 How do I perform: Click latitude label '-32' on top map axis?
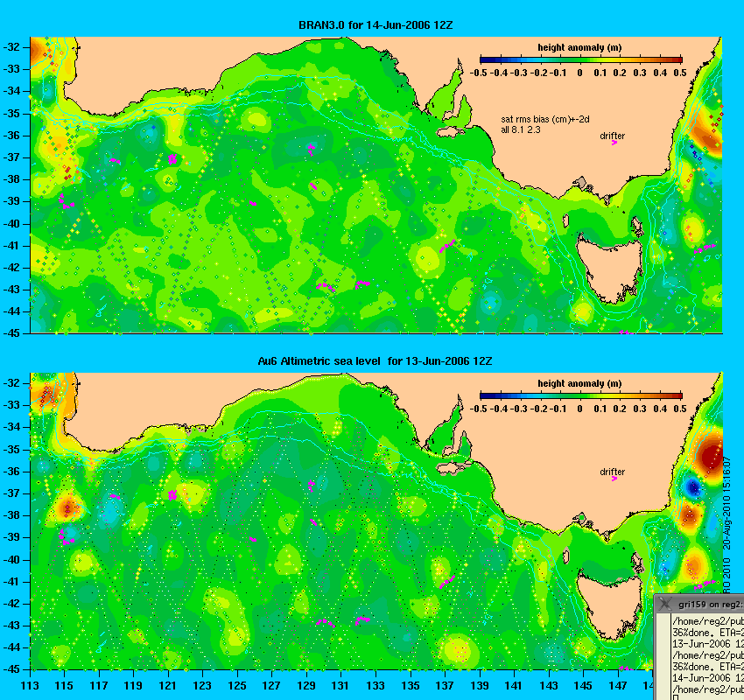pyautogui.click(x=11, y=47)
